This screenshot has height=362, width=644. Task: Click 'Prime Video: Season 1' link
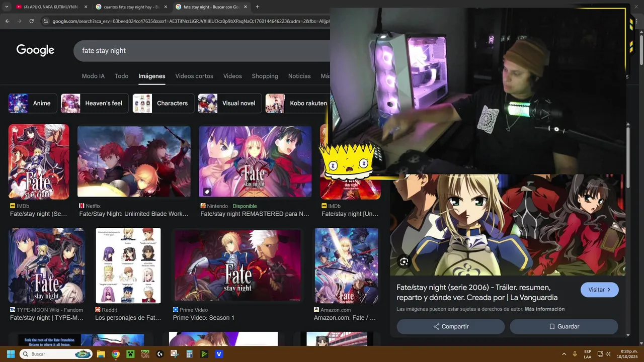[204, 318]
